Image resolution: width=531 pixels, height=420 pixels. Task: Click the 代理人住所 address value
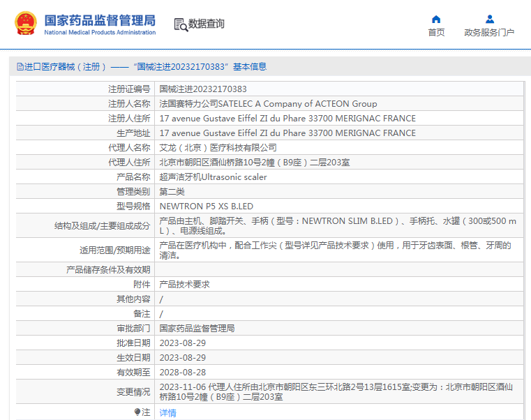(x=254, y=163)
